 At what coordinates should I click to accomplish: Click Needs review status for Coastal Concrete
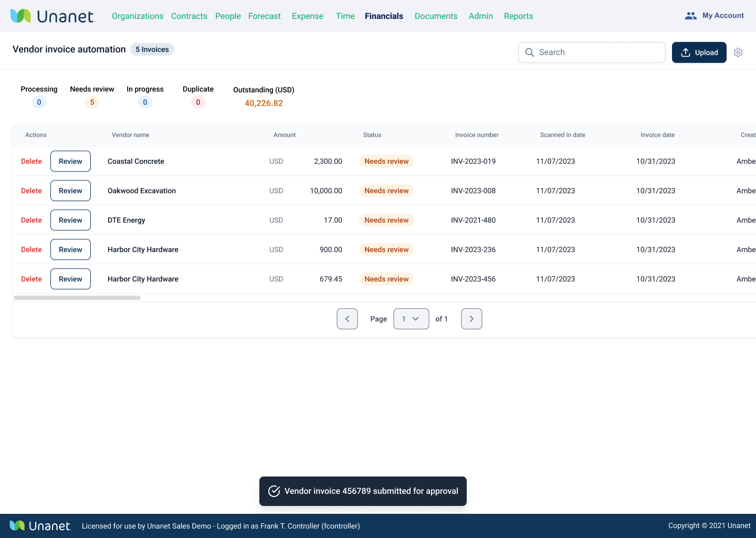pos(386,161)
